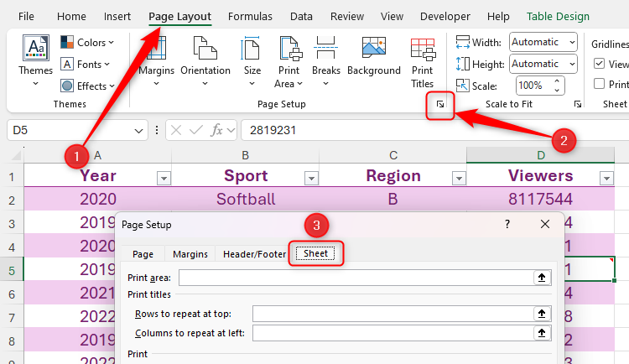
Task: Select the Sheet tab in Page Setup
Action: click(316, 254)
